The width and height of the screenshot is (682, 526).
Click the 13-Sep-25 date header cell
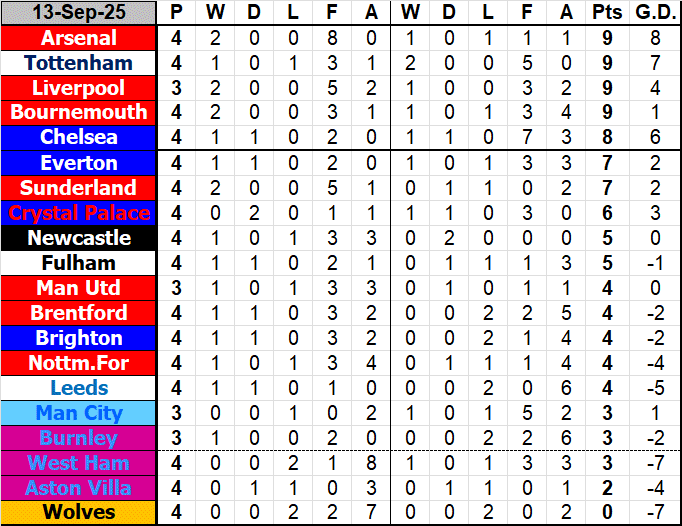click(x=79, y=13)
